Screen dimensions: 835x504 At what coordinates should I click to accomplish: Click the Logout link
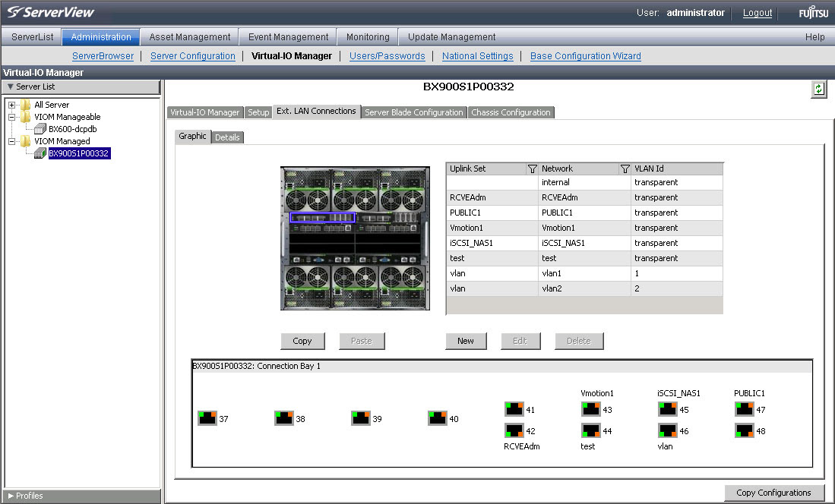click(x=758, y=13)
